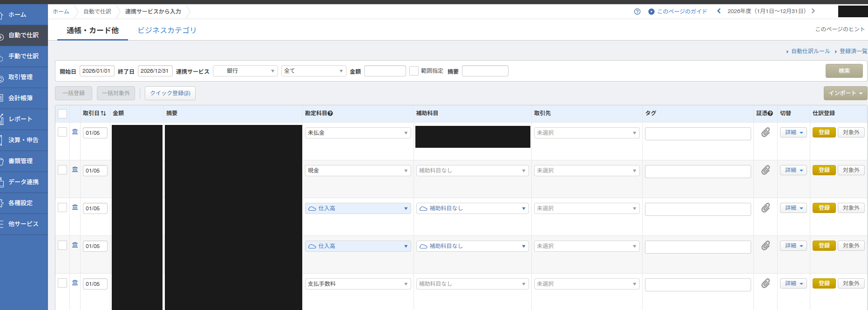Viewport: 868px width, 310px height.
Task: Click 対象外 button in the 支払手数料 row
Action: point(851,283)
